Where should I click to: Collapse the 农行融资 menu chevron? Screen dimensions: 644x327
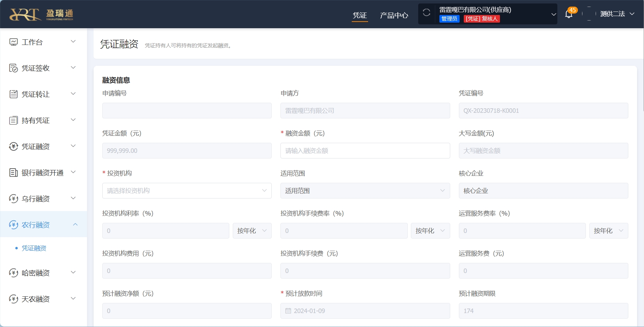tap(75, 225)
